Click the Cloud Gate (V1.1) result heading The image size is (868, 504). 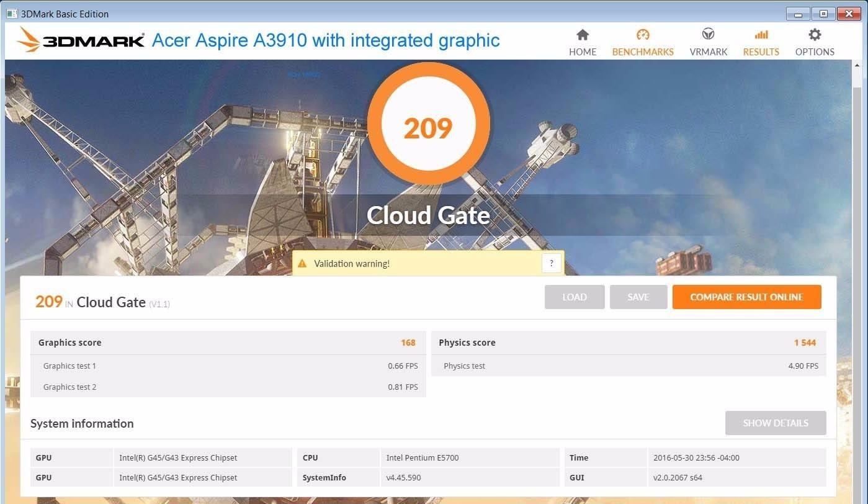(123, 303)
